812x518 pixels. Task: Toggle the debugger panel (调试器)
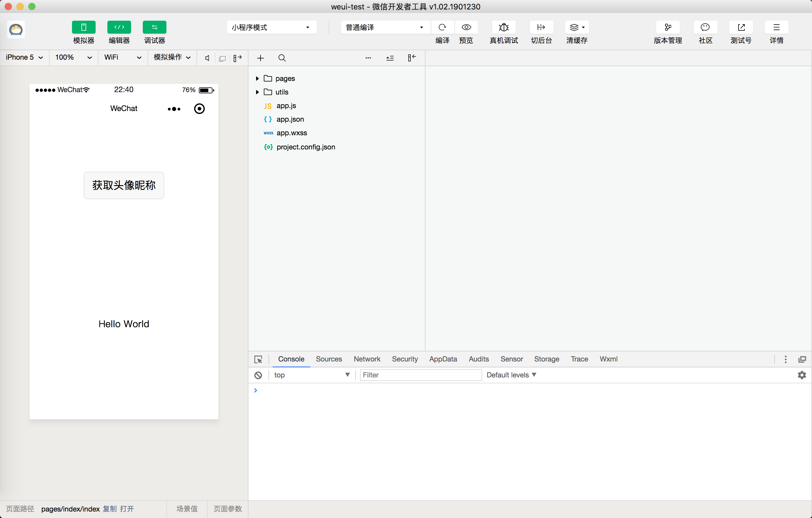[x=154, y=27]
